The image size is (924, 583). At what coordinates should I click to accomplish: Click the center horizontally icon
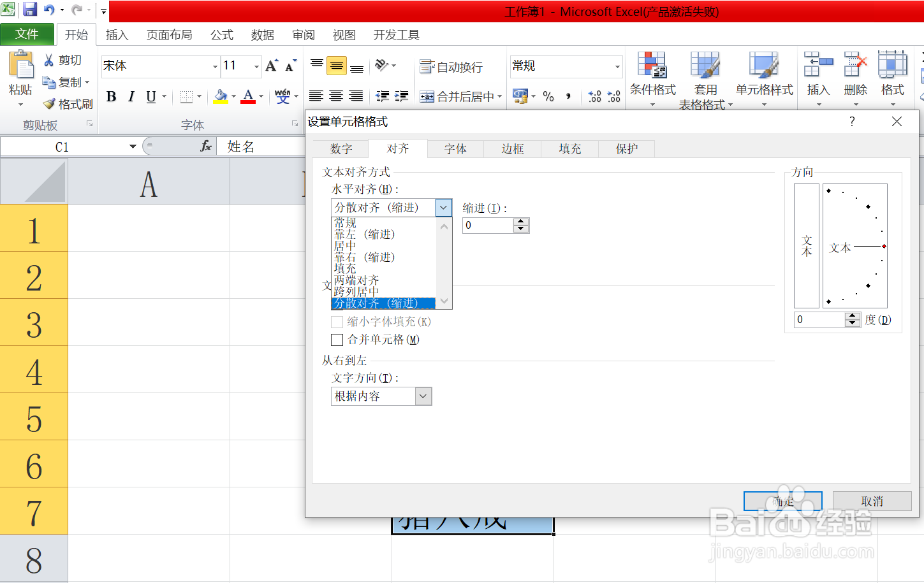(336, 96)
